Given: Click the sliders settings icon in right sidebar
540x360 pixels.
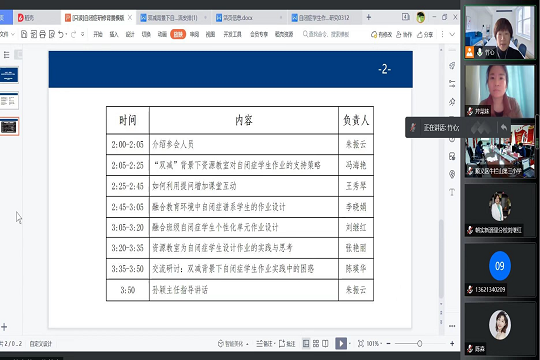Looking at the screenshot, I should coord(452,83).
